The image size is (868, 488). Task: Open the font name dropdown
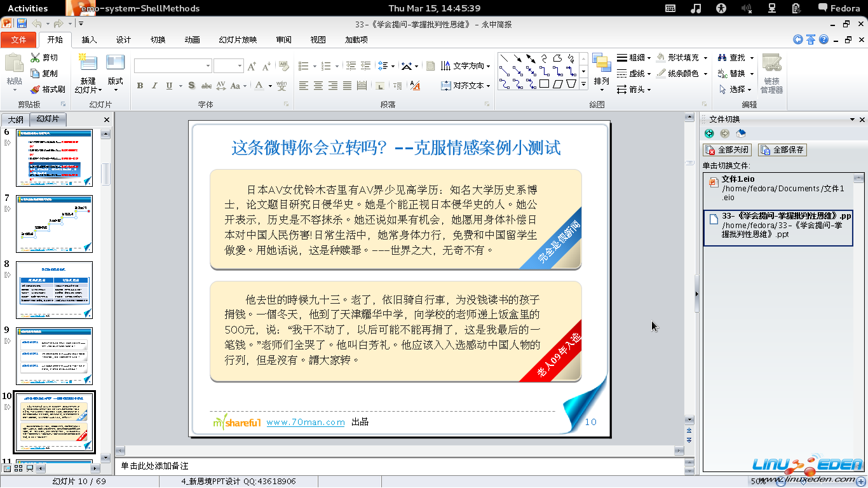[208, 66]
